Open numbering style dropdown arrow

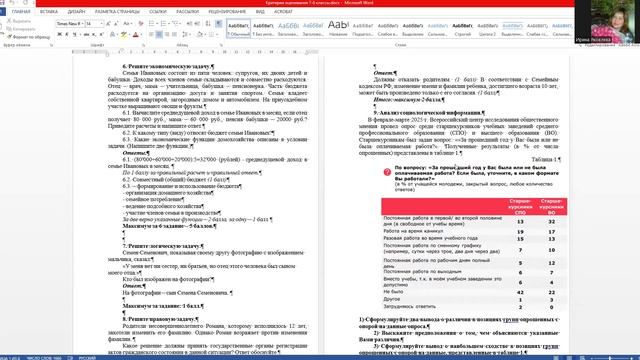pyautogui.click(x=169, y=24)
